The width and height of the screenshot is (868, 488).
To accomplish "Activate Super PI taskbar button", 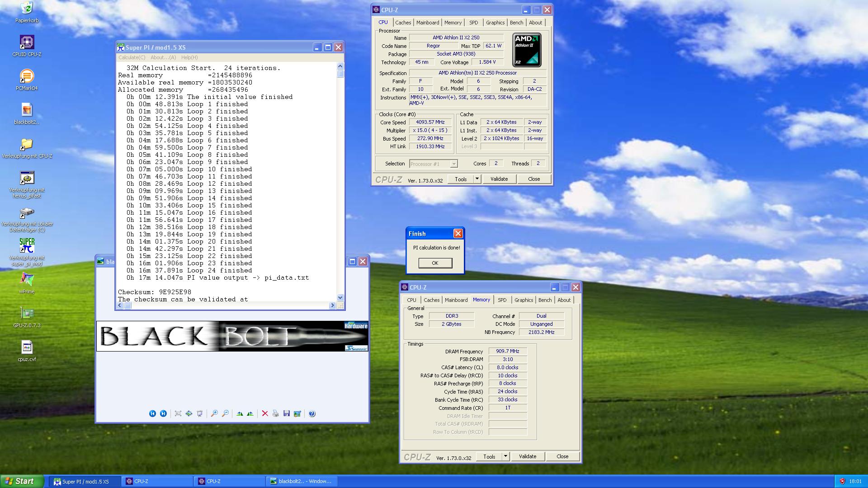I will tap(85, 481).
